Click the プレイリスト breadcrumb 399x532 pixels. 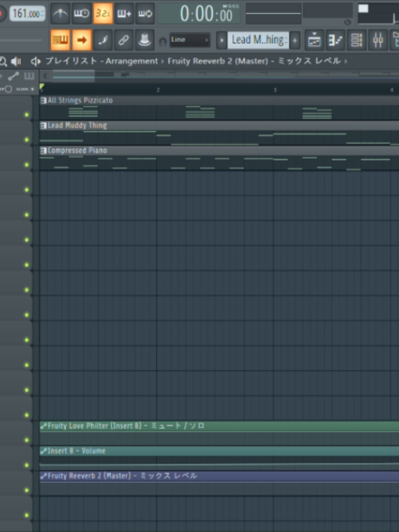pos(72,61)
